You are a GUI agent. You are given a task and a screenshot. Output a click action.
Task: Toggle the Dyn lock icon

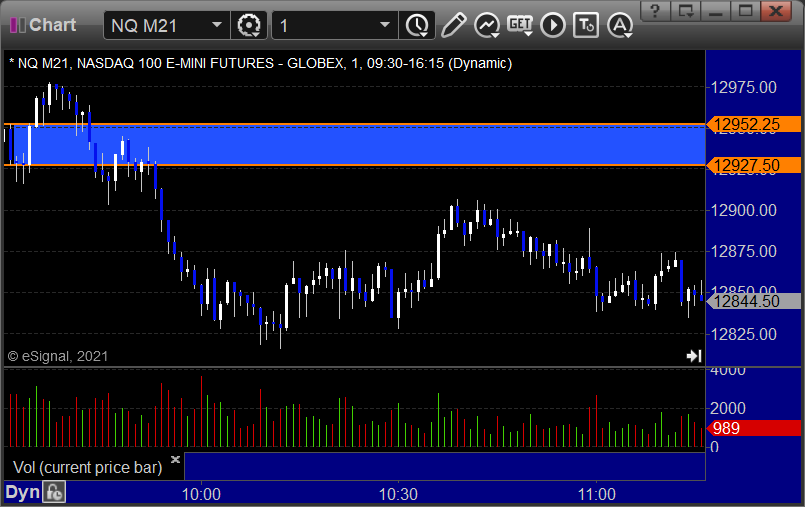(54, 493)
